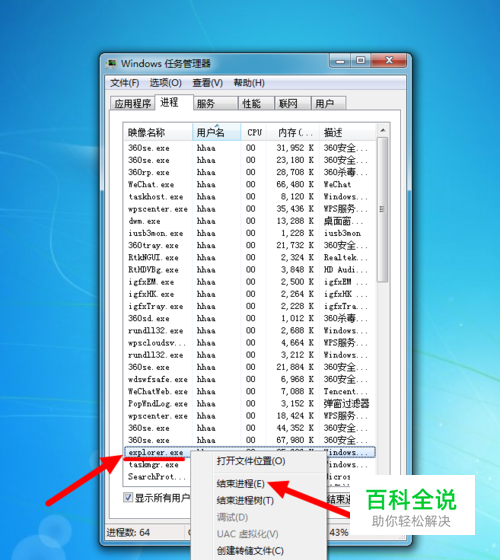Screen dimensions: 500x560
Task: Select the SearchProt... process row
Action: pos(157,477)
